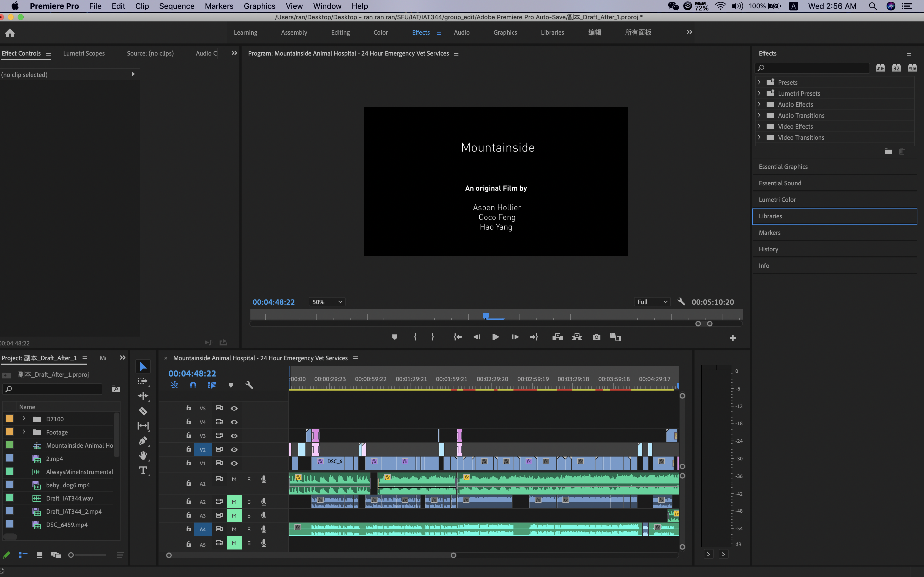
Task: Click Export Frame camera icon
Action: [596, 337]
